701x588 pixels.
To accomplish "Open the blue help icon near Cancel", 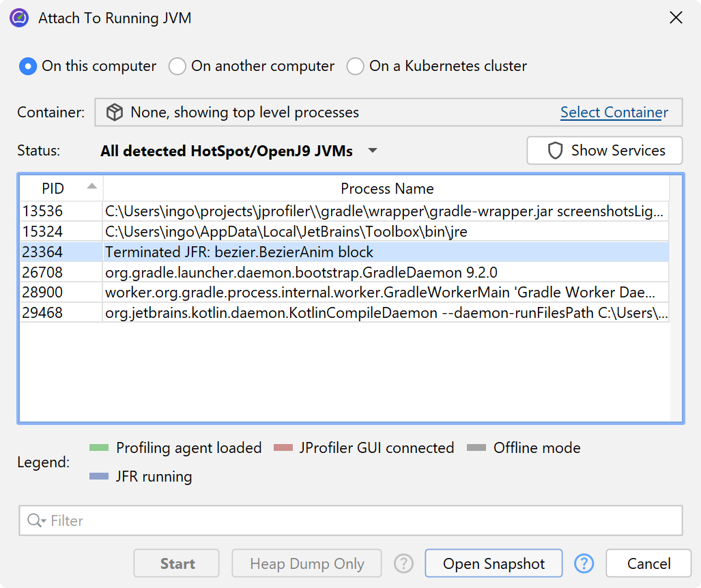I will [584, 563].
